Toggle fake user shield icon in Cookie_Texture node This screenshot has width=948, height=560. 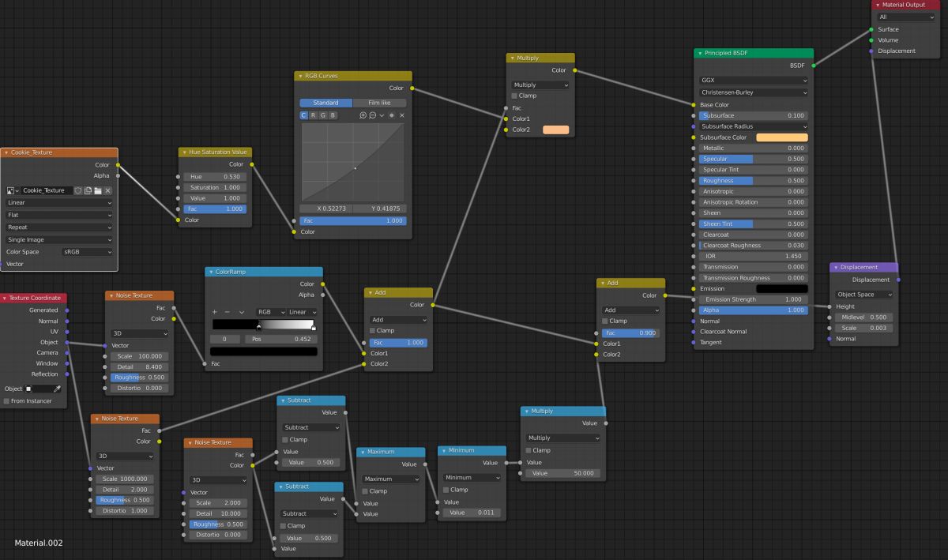(x=78, y=190)
